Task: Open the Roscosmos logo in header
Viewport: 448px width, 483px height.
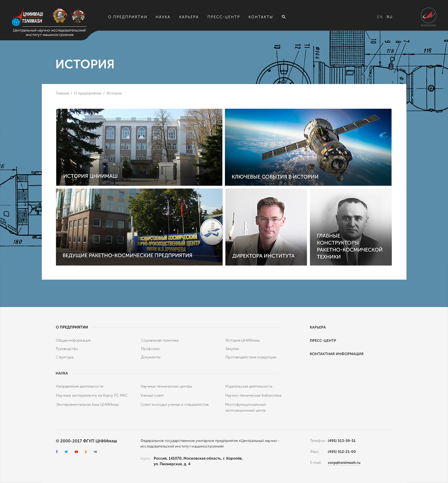Action: 428,17
